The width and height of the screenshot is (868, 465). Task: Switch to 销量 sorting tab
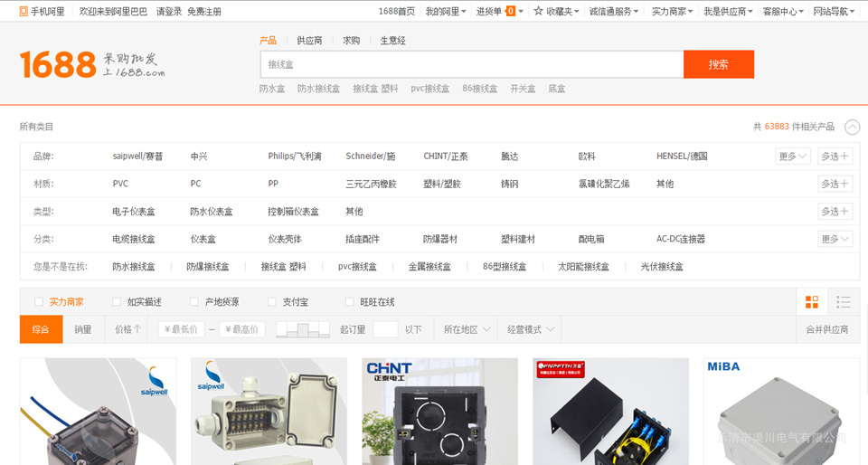(83, 329)
